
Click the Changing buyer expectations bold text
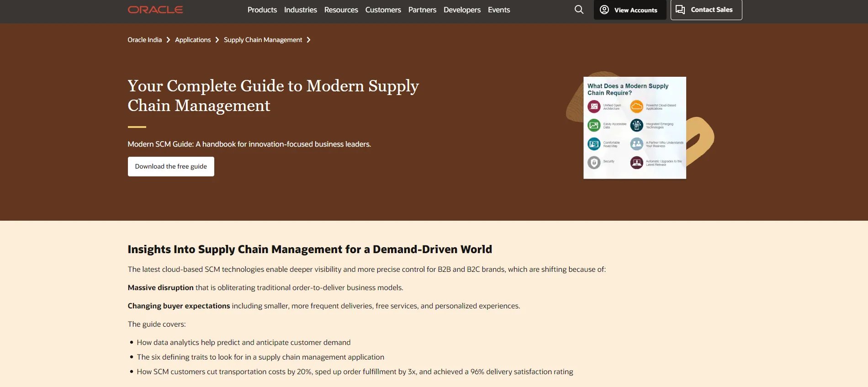(x=179, y=306)
